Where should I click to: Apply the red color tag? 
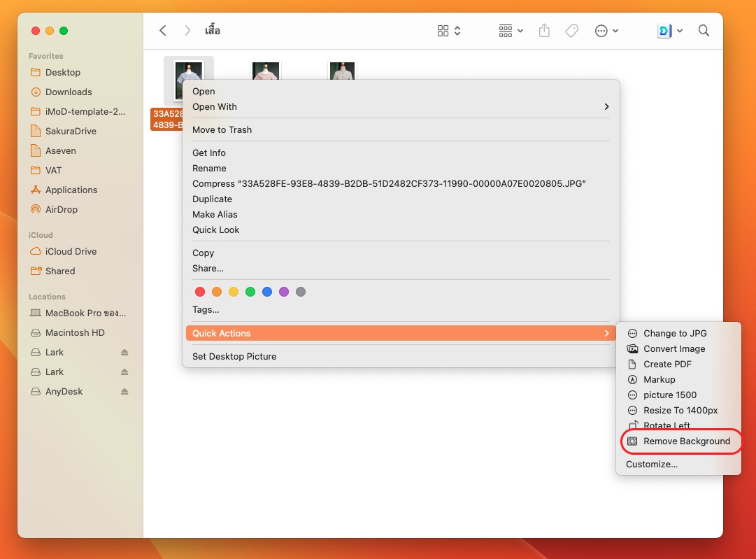(x=200, y=292)
